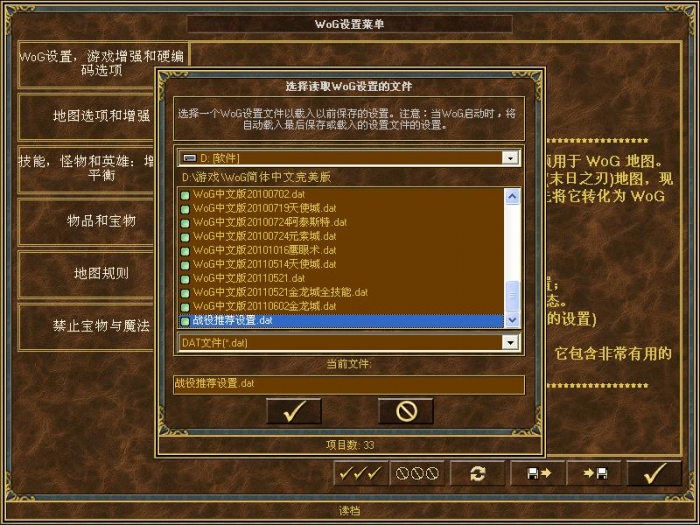Click the refresh arrows reset button
700x525 pixels.
point(477,473)
